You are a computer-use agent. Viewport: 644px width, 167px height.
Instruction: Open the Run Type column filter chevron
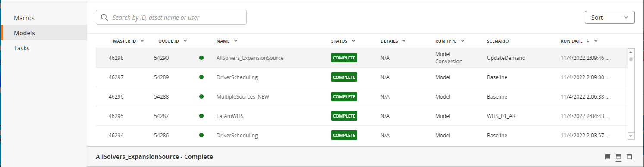point(462,41)
